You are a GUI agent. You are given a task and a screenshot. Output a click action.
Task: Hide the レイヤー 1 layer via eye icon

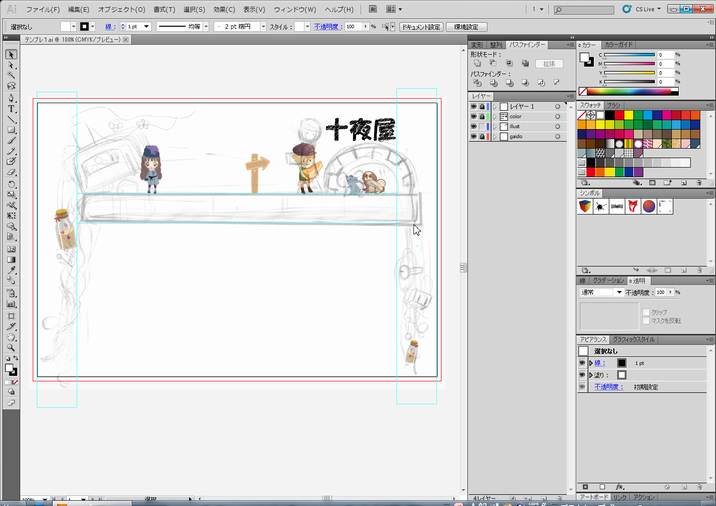coord(474,106)
